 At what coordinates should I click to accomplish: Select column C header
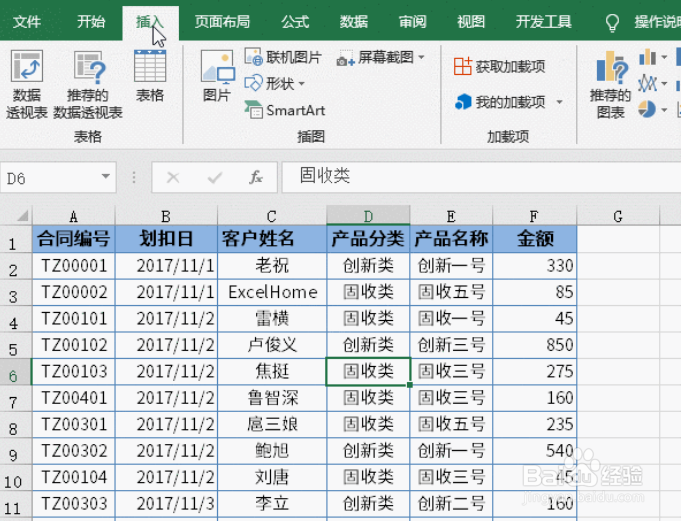[x=272, y=216]
